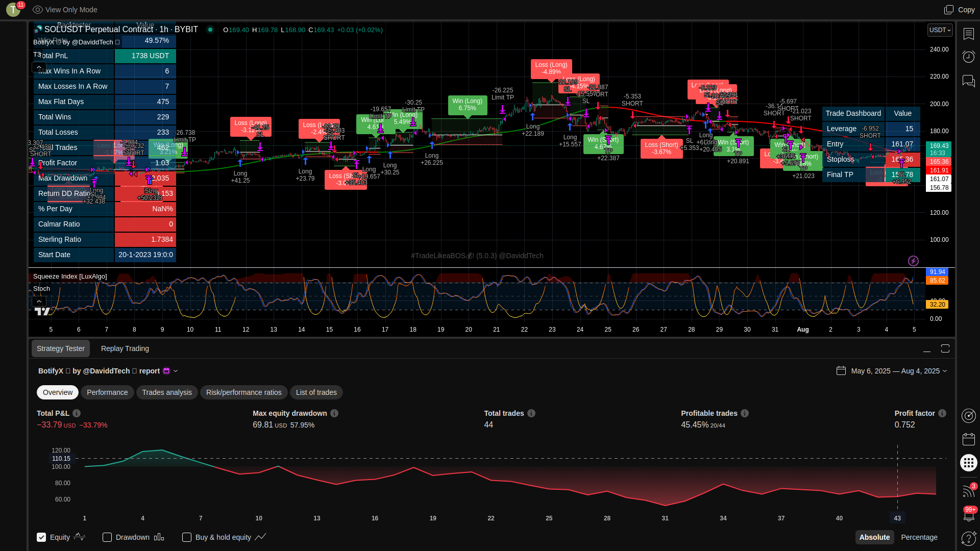Click the SOLUSDT Perpetual Contract title
This screenshot has width=980, height=551.
pos(121,30)
